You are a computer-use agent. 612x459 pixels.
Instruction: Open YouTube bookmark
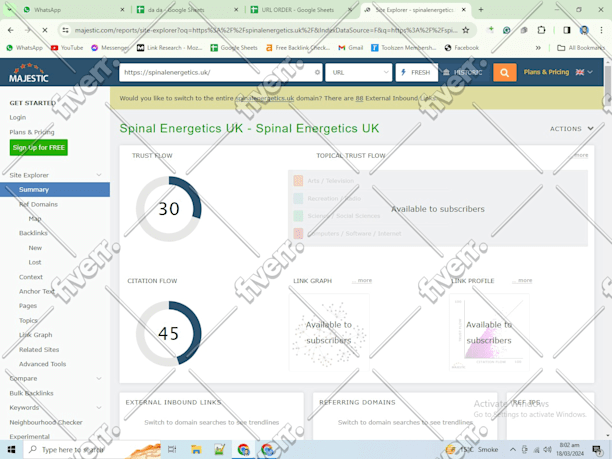[67, 48]
